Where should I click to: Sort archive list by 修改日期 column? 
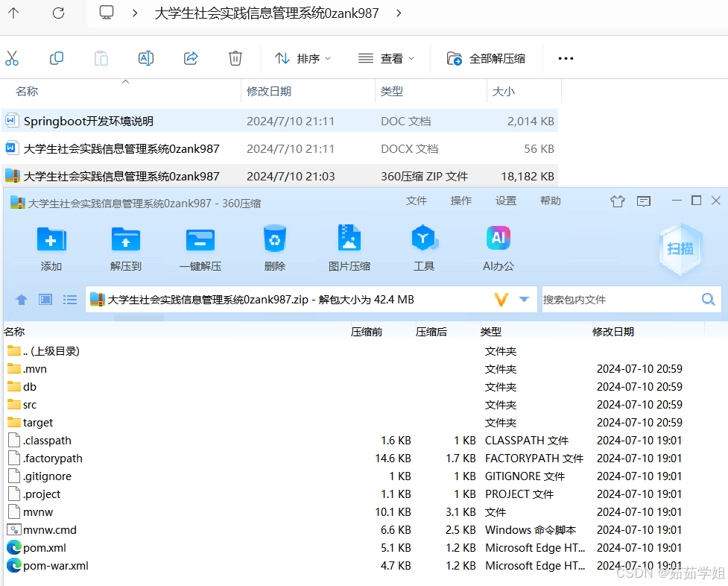tap(613, 332)
